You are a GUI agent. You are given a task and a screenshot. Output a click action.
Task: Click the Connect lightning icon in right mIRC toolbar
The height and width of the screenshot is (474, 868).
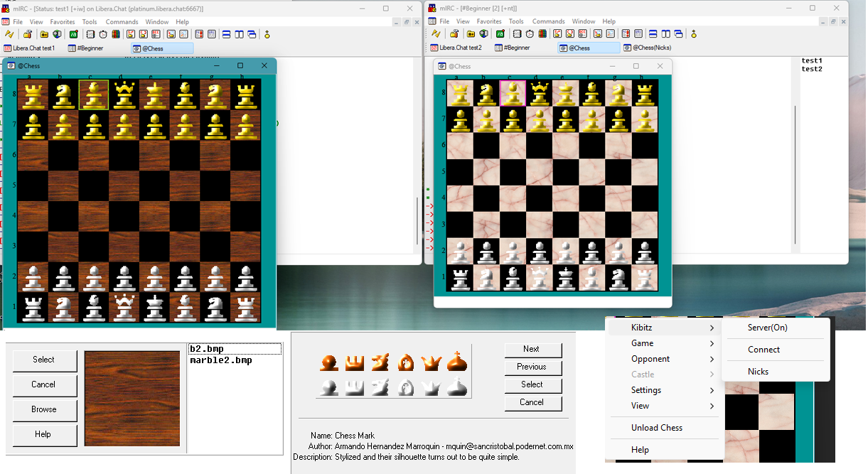point(436,34)
